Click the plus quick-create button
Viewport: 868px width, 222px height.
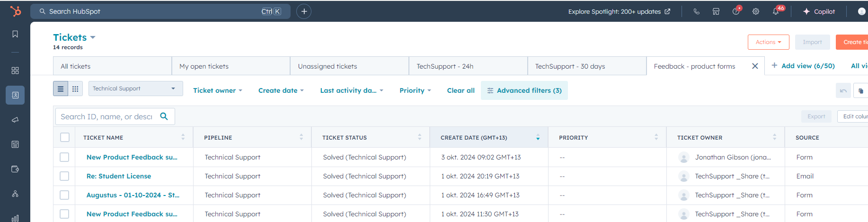point(304,11)
